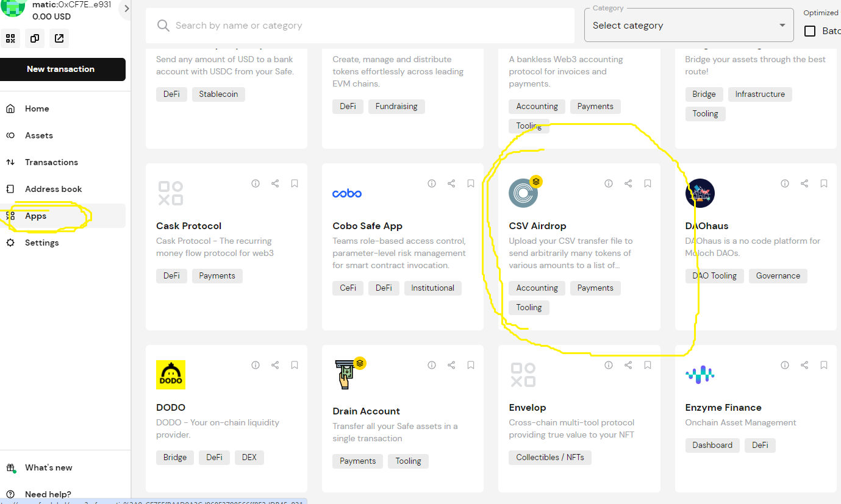The width and height of the screenshot is (841, 504).
Task: Share the DAOhaus app
Action: [x=804, y=183]
